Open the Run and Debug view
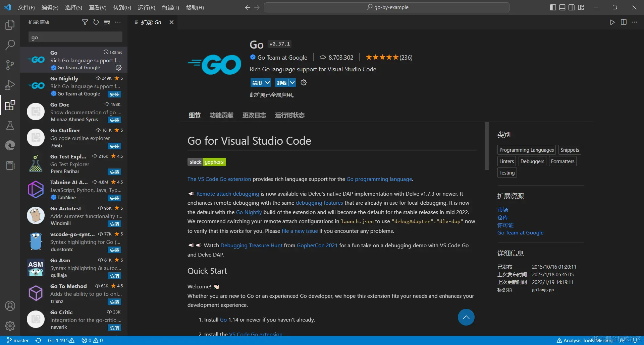 pos(10,85)
